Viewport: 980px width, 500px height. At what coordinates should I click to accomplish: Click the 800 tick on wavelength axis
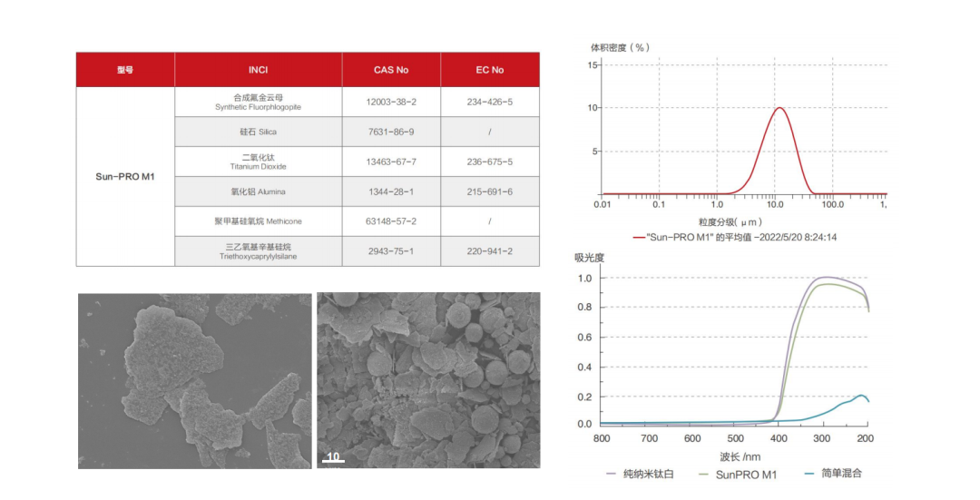click(x=602, y=439)
